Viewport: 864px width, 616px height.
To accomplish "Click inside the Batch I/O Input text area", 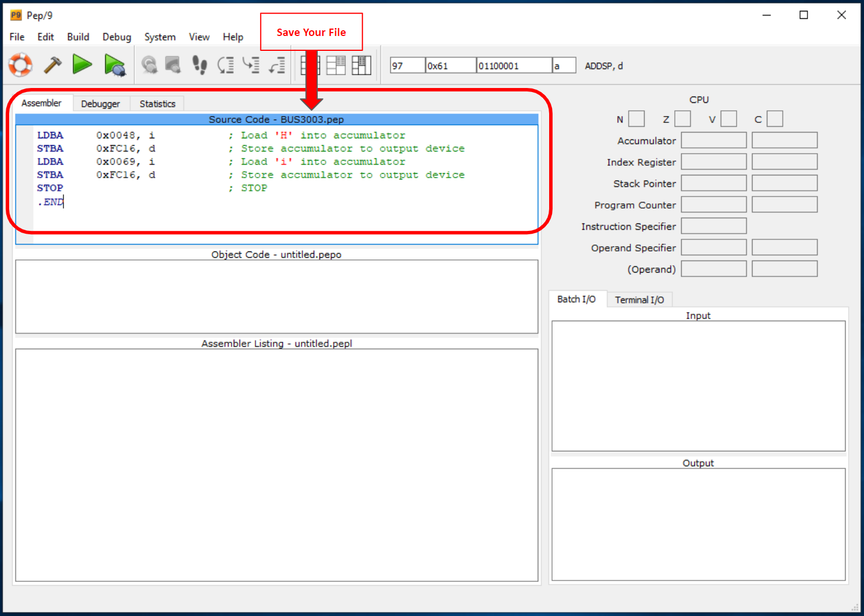I will coord(698,386).
